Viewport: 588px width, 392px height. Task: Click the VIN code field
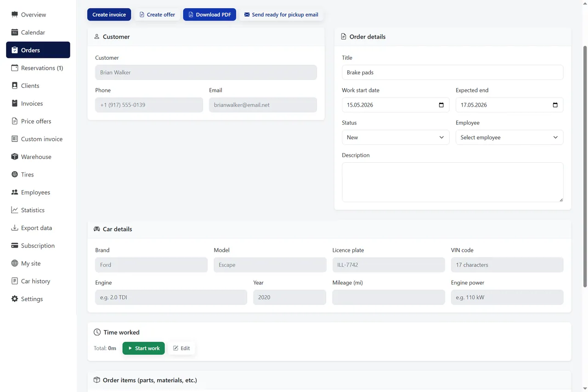coord(507,265)
